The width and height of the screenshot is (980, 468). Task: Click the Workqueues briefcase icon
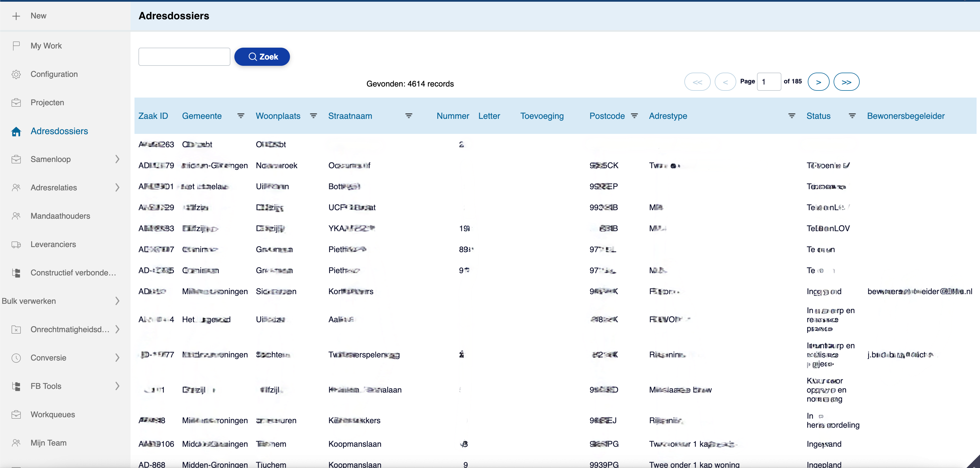pyautogui.click(x=16, y=414)
